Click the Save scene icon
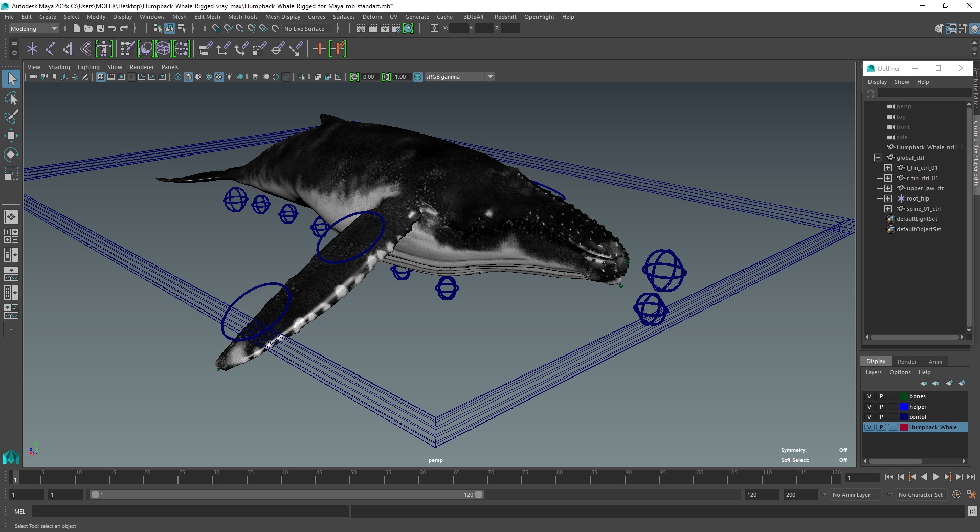Screen dimensions: 980x532 [x=100, y=29]
